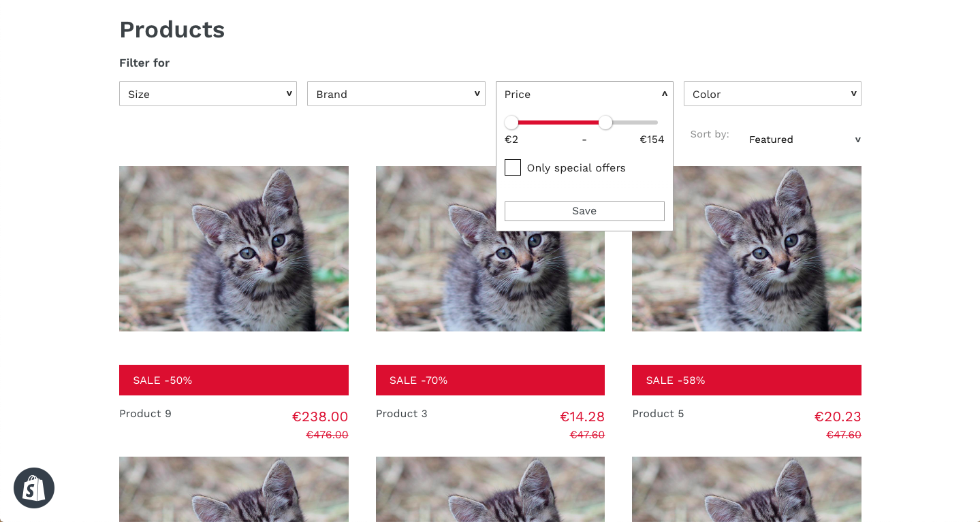Click the Products page heading
Image resolution: width=980 pixels, height=522 pixels.
click(172, 30)
